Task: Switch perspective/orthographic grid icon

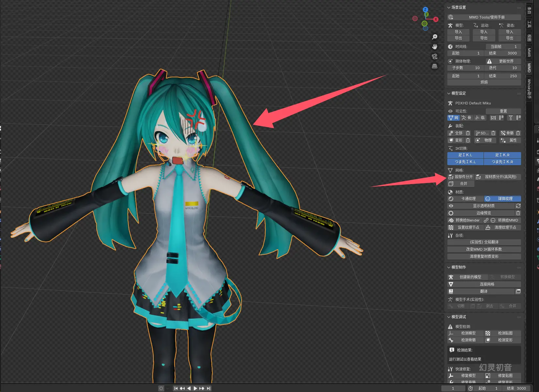Action: 435,66
